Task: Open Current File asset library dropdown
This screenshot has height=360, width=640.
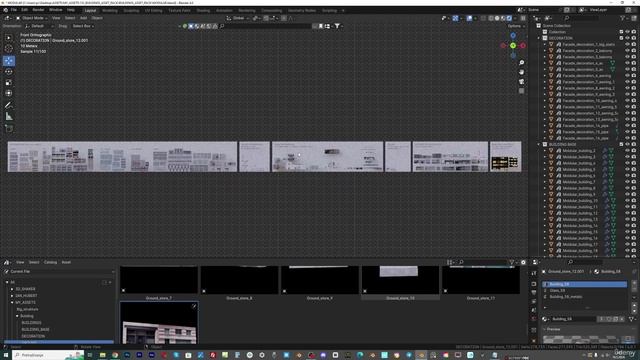Action: [x=59, y=271]
